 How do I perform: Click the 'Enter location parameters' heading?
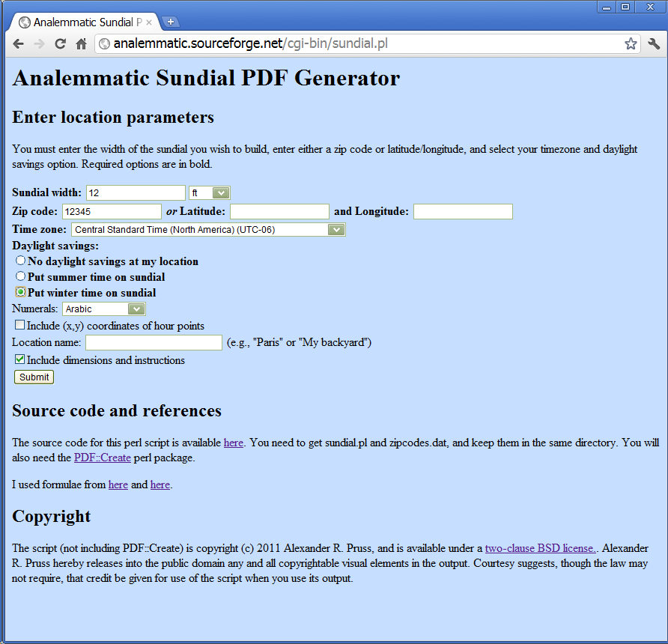(x=113, y=117)
